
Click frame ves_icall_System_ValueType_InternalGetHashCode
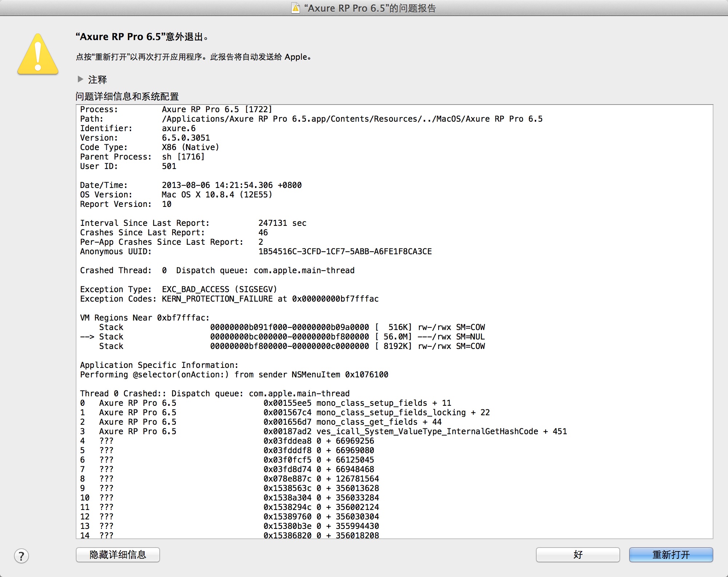(x=324, y=431)
